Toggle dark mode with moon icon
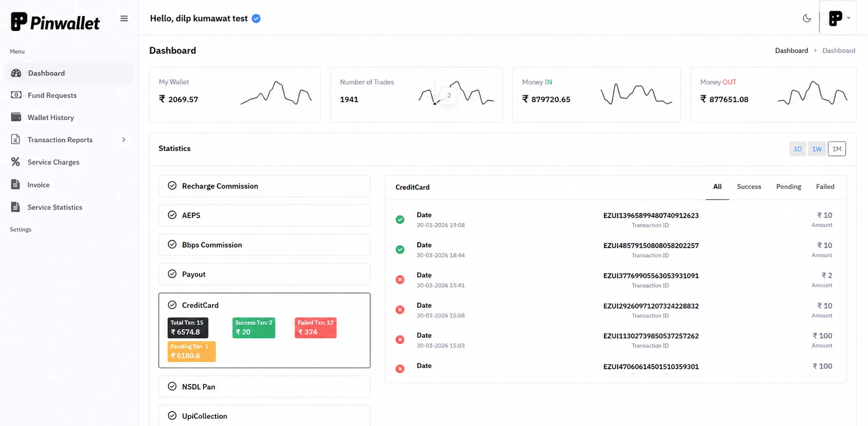Viewport: 868px width, 426px height. coord(807,18)
